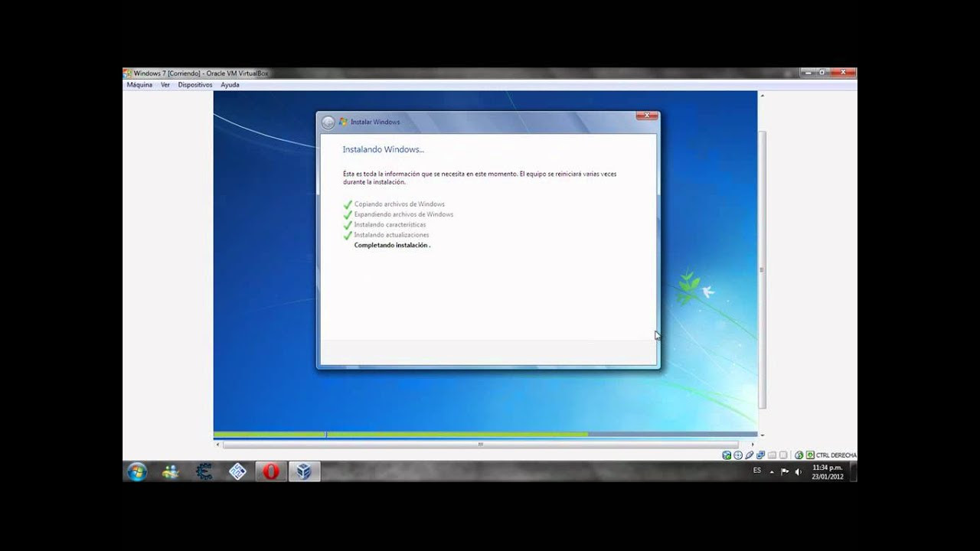Click the 'Completando instalación' step
This screenshot has height=551, width=980.
click(x=392, y=246)
